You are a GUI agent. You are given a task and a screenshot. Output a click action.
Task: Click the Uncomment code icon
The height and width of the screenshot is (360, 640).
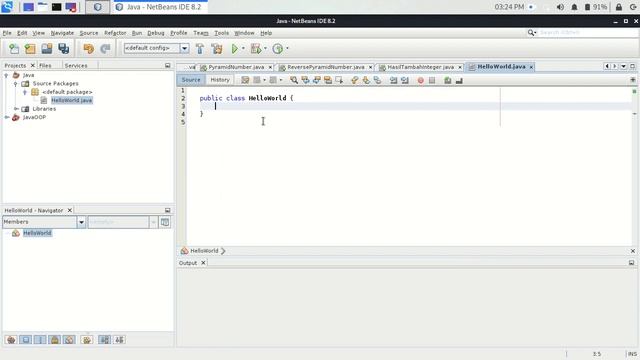pyautogui.click(x=459, y=80)
